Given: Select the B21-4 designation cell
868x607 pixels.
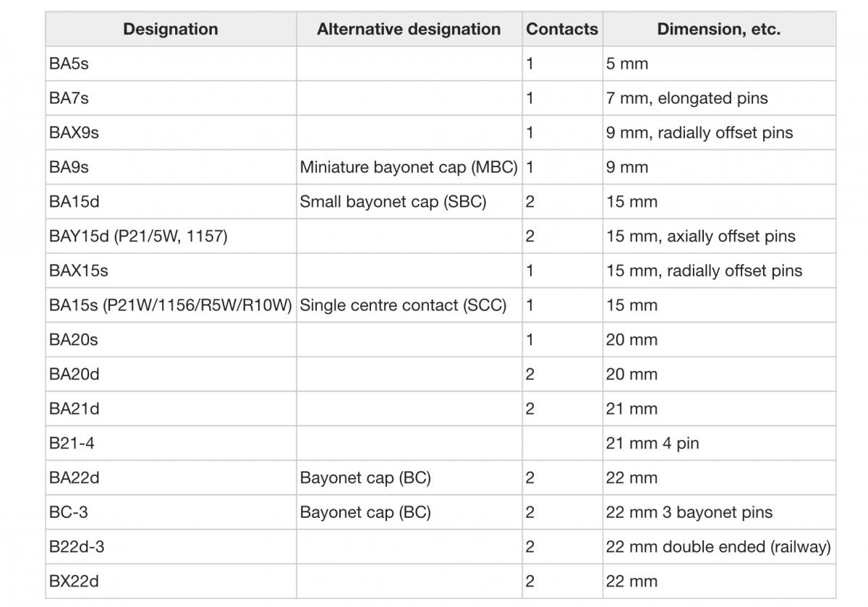Looking at the screenshot, I should (171, 443).
